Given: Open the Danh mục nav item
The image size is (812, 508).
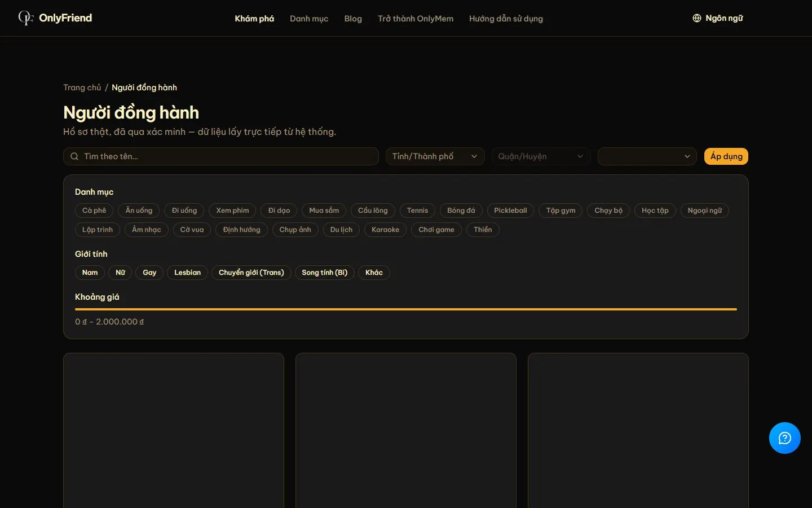Looking at the screenshot, I should 309,19.
